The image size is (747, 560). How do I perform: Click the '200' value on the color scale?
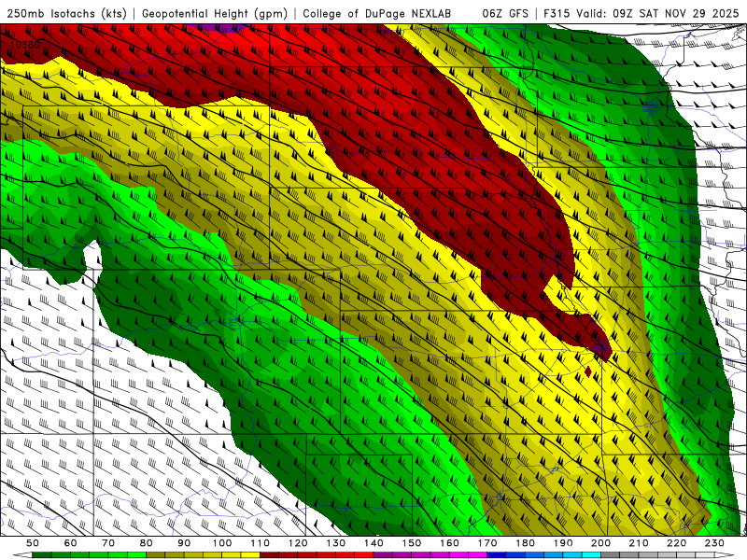tap(600, 543)
